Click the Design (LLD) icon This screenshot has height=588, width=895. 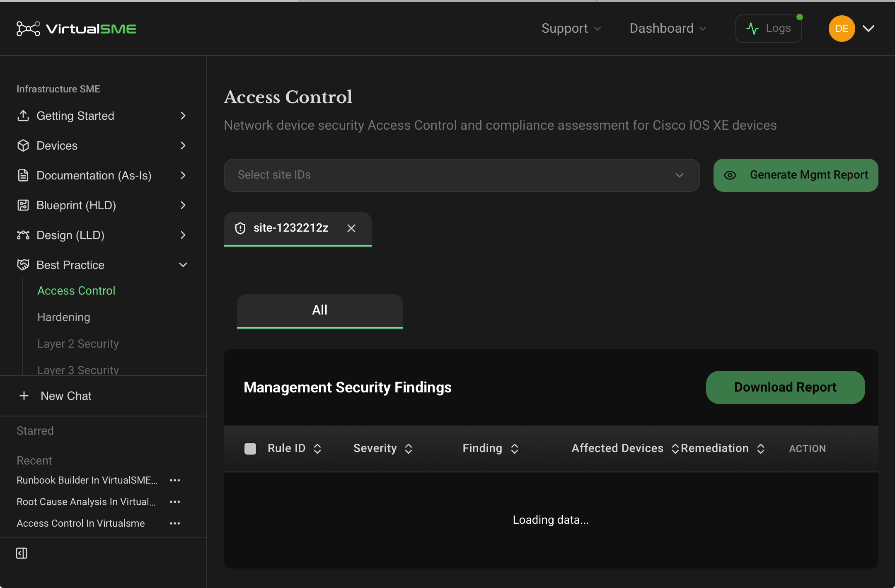click(23, 235)
